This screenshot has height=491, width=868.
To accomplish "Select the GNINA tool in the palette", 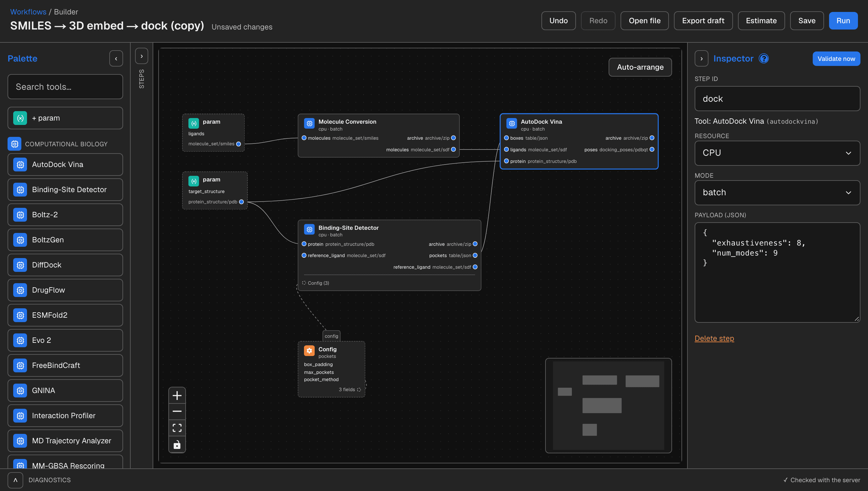I will 65,391.
